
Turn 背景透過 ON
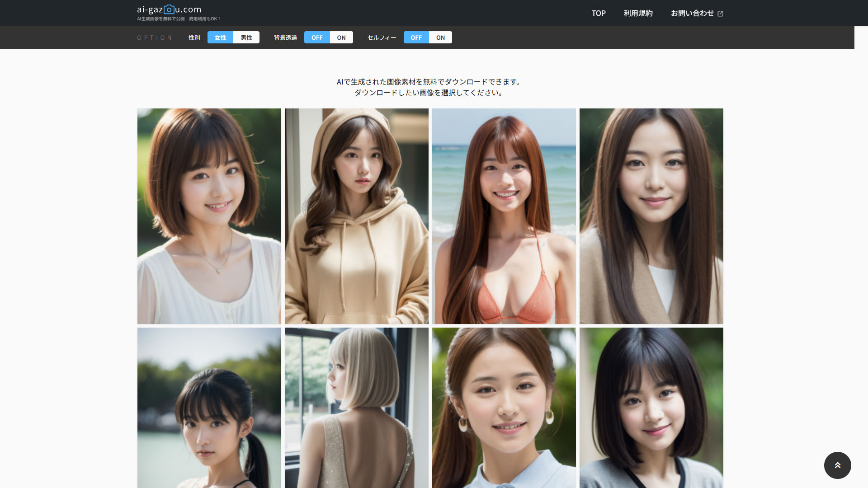[x=341, y=38]
